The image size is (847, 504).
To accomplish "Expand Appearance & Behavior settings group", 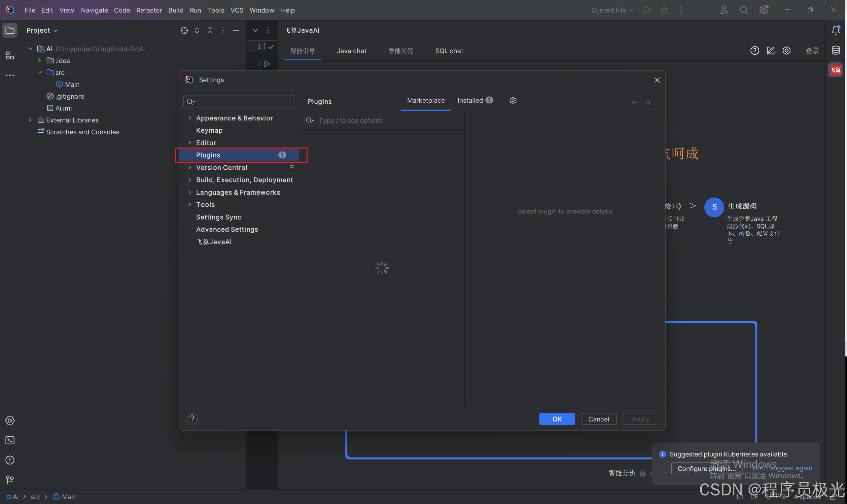I will 190,118.
